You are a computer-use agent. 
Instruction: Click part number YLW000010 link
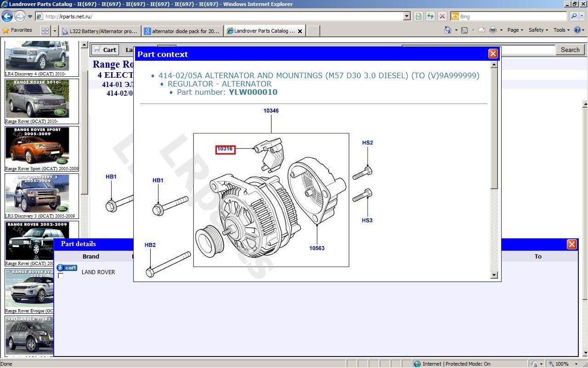[x=253, y=92]
